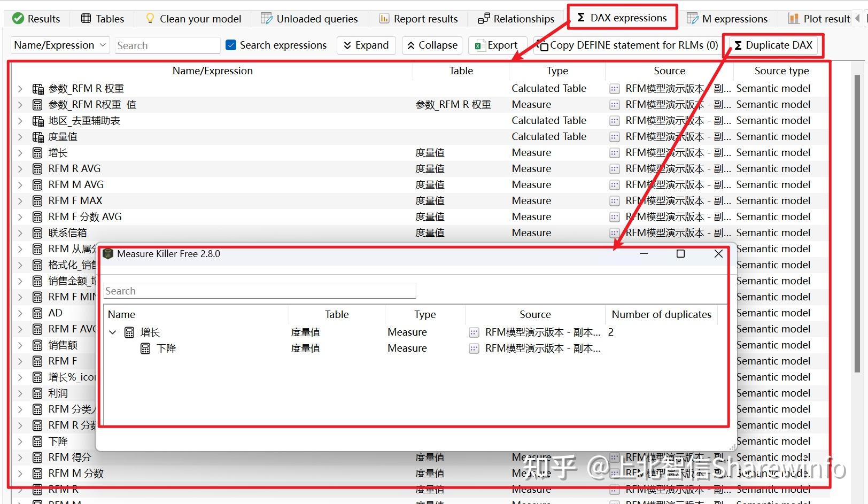Switch to the M expressions tab
The height and width of the screenshot is (504, 868).
pyautogui.click(x=728, y=18)
